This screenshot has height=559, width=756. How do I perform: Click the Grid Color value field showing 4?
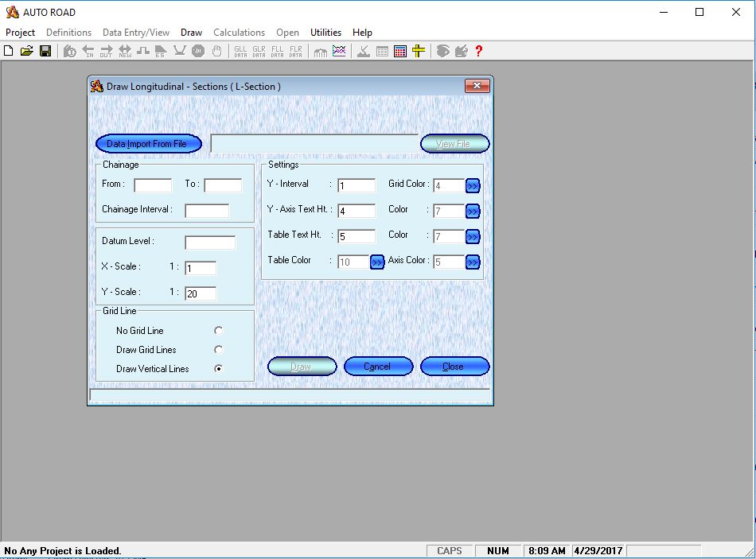pyautogui.click(x=449, y=185)
